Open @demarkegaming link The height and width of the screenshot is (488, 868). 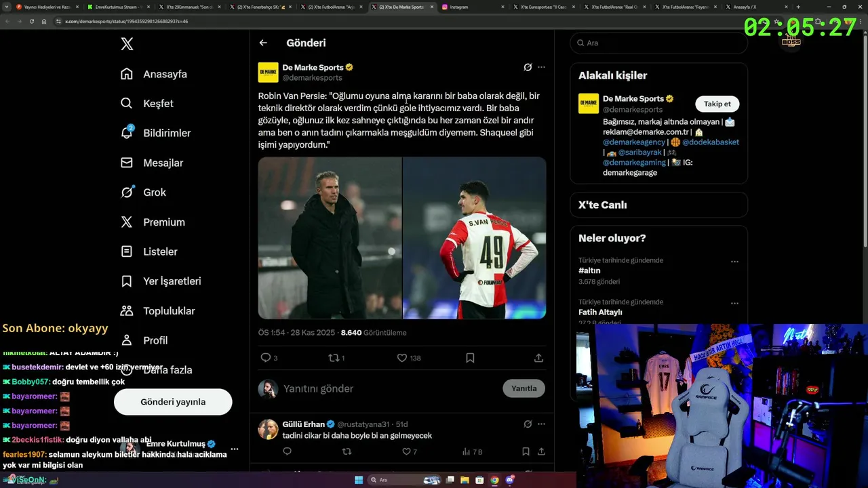click(x=634, y=163)
